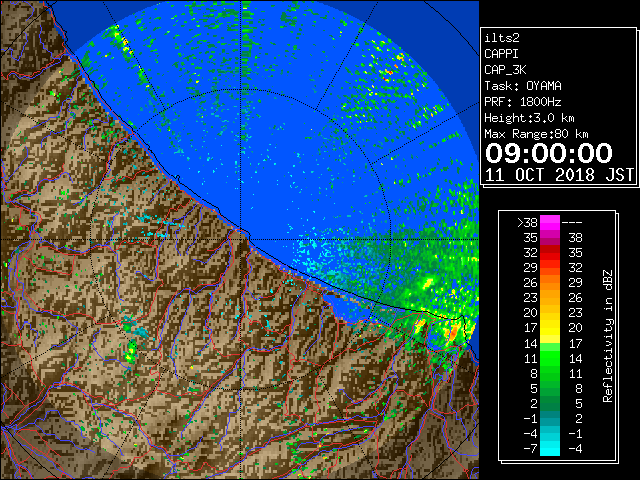
Task: Click the '-7' legend value label
Action: click(530, 448)
